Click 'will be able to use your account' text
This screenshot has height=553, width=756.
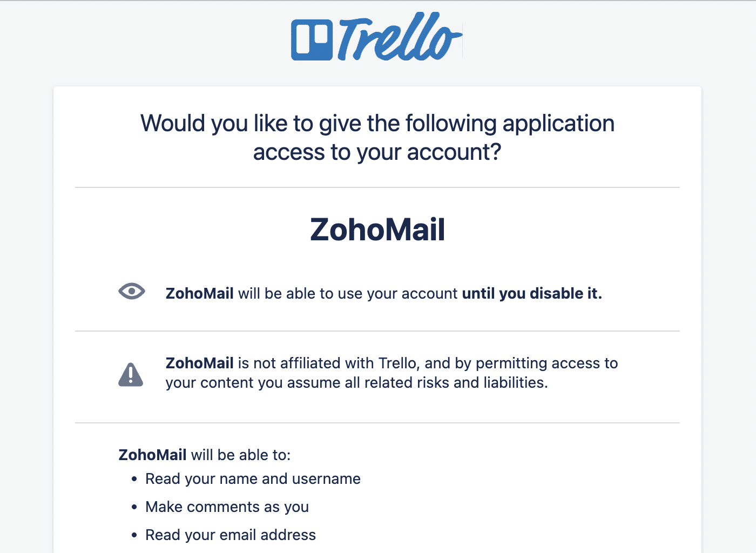coord(348,293)
